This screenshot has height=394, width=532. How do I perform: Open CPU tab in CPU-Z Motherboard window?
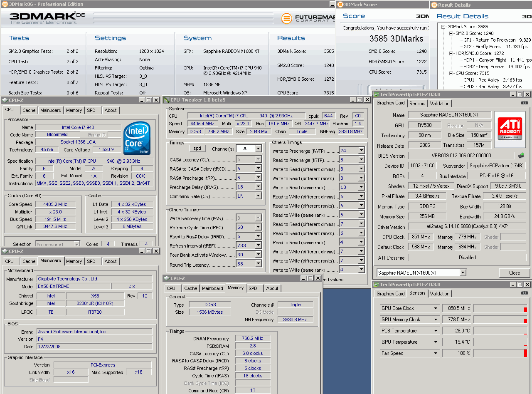10,261
